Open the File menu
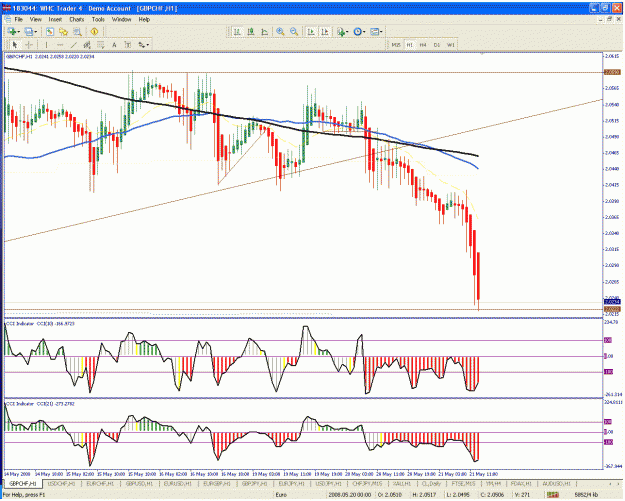625x501 pixels. click(19, 19)
